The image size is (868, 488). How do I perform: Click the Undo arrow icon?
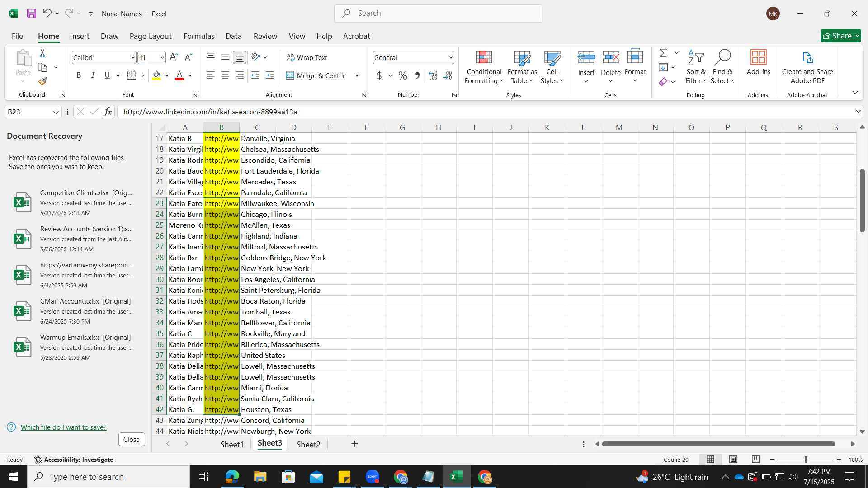pos(47,14)
